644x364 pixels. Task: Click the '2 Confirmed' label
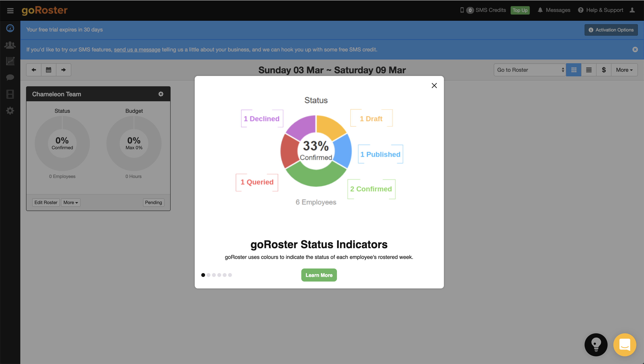[371, 189]
